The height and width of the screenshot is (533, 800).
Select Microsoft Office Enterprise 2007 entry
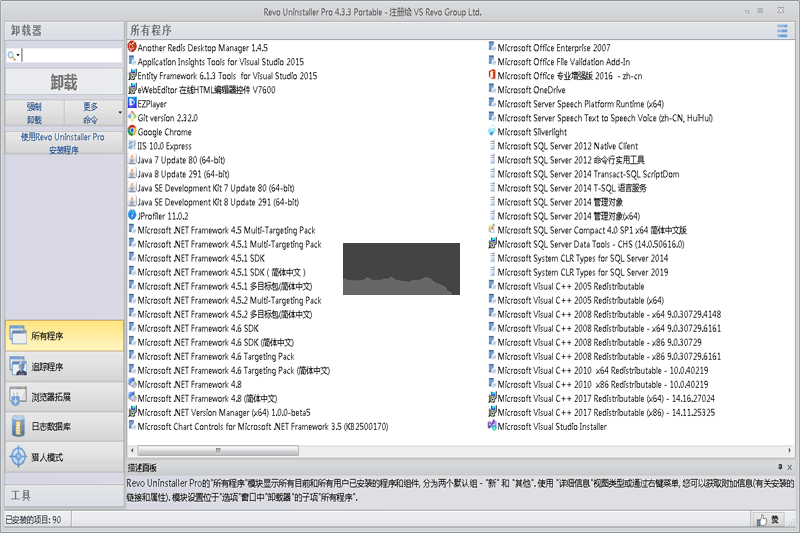tap(554, 47)
